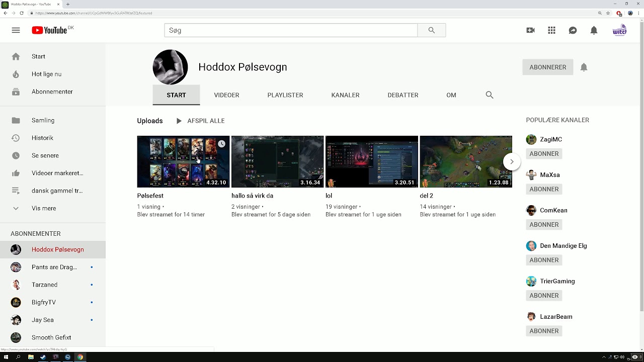Switch to the START tab
This screenshot has height=362, width=644.
(176, 95)
